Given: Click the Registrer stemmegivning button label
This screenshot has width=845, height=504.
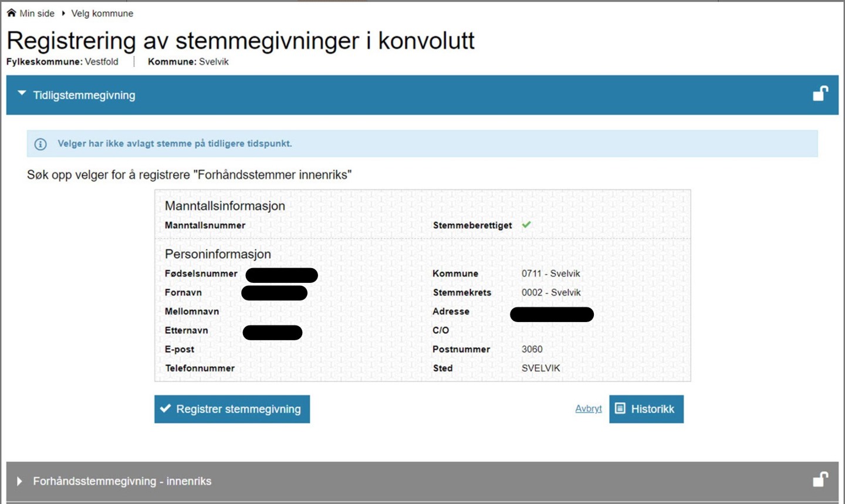Looking at the screenshot, I should point(238,409).
